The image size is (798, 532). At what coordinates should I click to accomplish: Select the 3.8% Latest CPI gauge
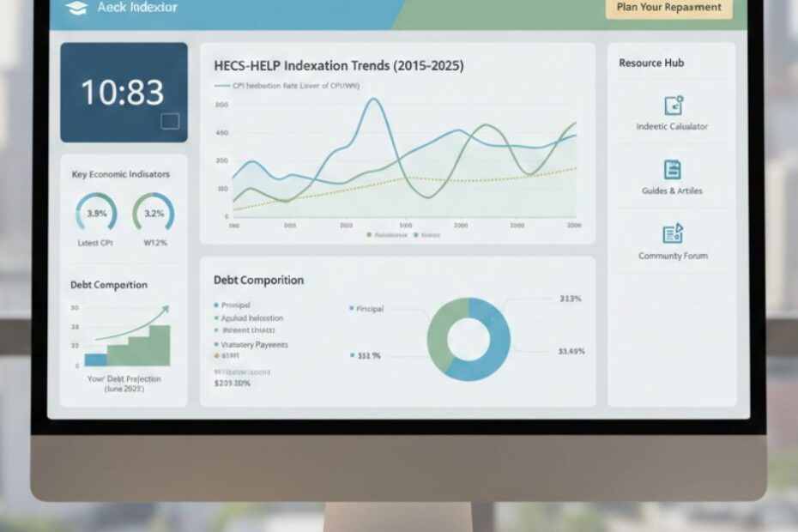pyautogui.click(x=96, y=213)
